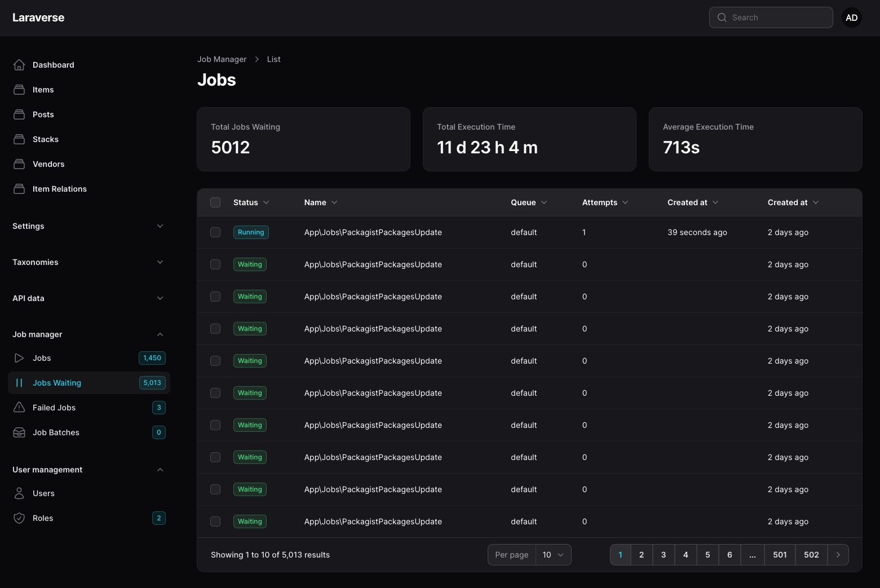Click the Stacks icon in sidebar
Screen dimensions: 880x588
tap(19, 139)
